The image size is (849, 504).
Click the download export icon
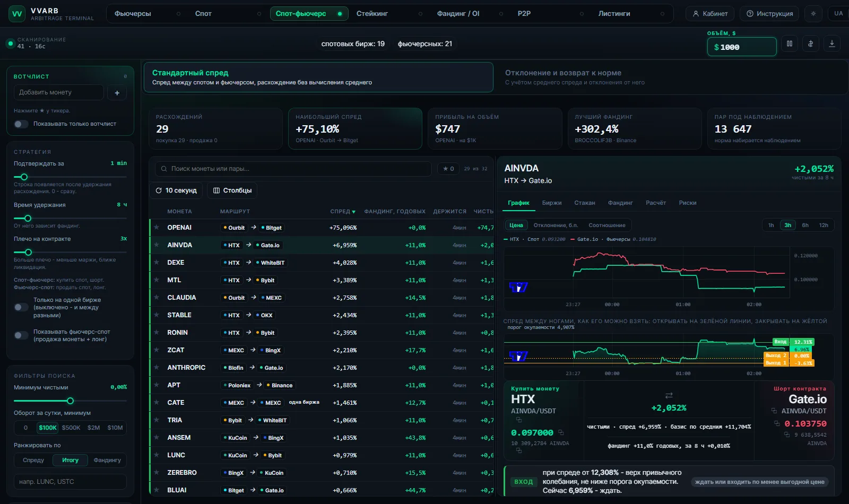832,44
